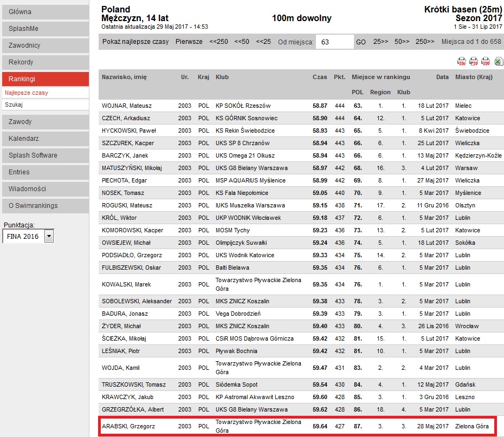Image resolution: width=504 pixels, height=437 pixels.
Task: Open club KP SOKÓŁ Rzeszów
Action: (x=243, y=106)
